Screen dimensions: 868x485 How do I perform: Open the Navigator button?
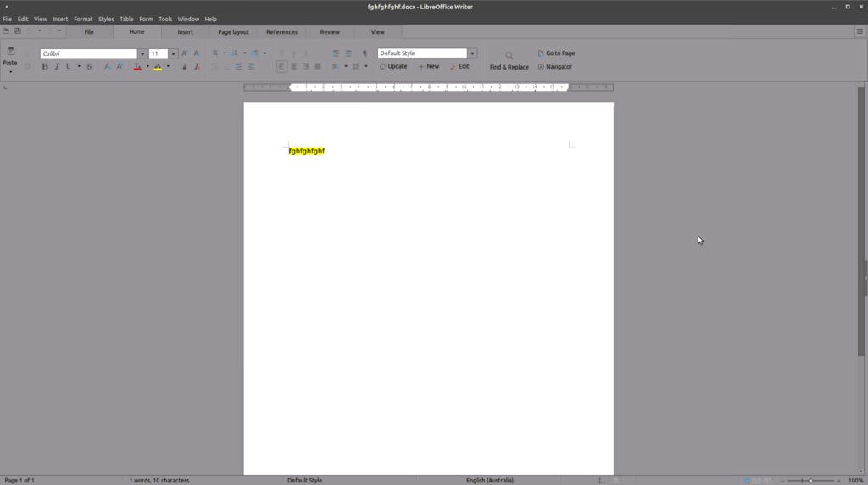[x=555, y=67]
